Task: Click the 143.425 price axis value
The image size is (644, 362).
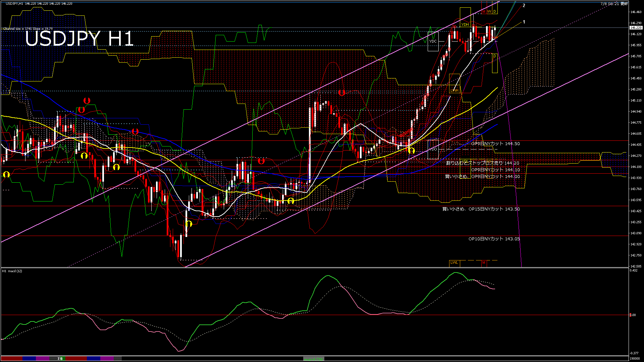Action: (636, 211)
